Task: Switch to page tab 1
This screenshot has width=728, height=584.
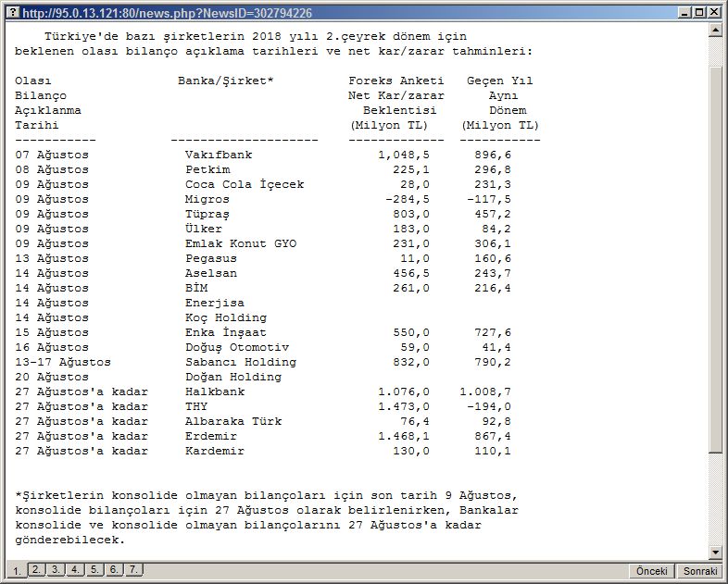Action: tap(17, 570)
